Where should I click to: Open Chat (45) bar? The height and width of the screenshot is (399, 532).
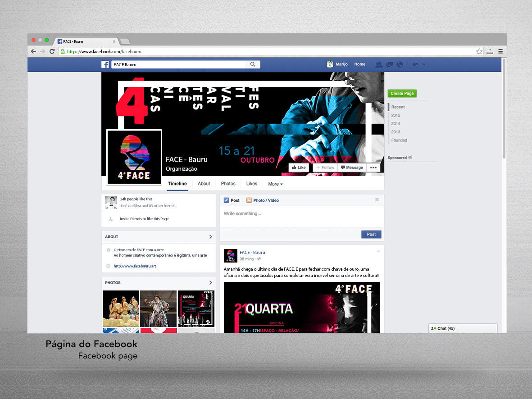463,328
